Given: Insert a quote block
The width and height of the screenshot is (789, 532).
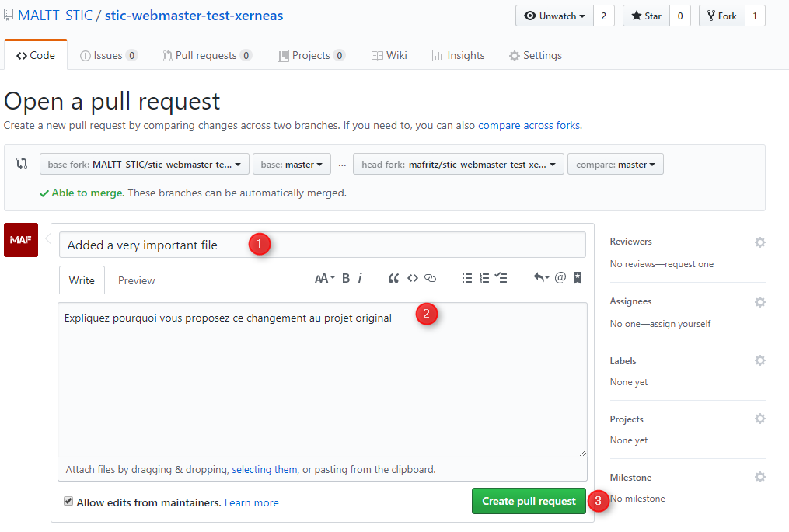Looking at the screenshot, I should [393, 278].
